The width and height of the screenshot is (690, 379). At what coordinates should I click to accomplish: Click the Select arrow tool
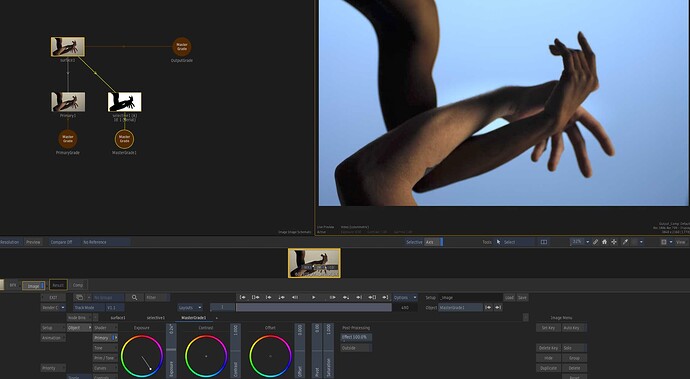(x=514, y=242)
